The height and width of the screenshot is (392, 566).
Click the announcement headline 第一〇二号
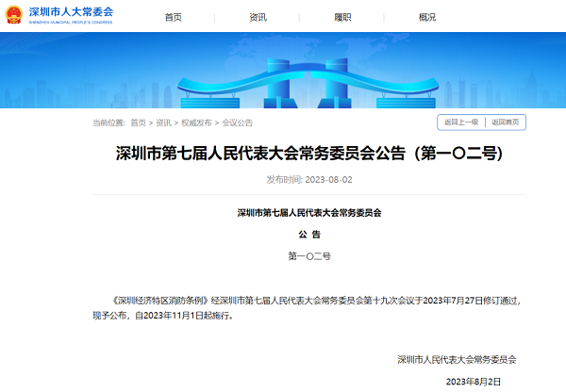[310, 153]
